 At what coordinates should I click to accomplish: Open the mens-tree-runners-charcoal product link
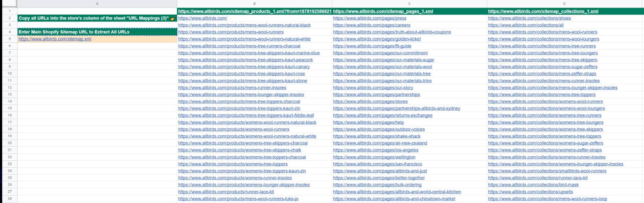[239, 46]
